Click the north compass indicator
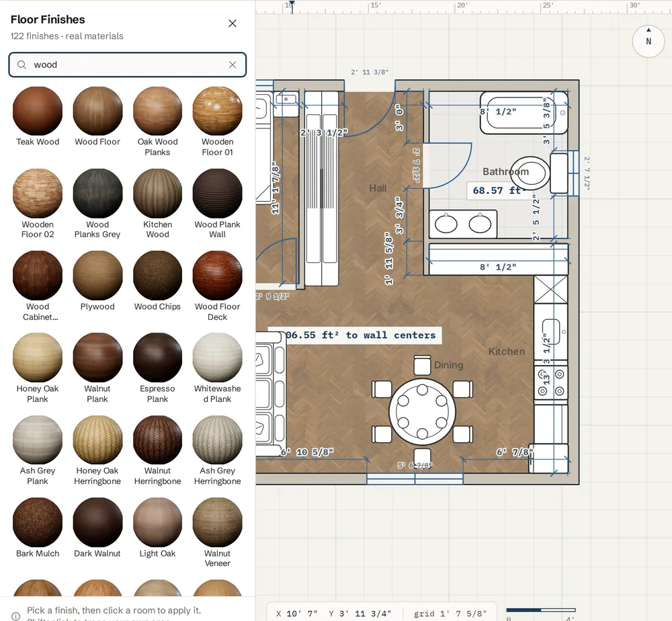 [648, 41]
